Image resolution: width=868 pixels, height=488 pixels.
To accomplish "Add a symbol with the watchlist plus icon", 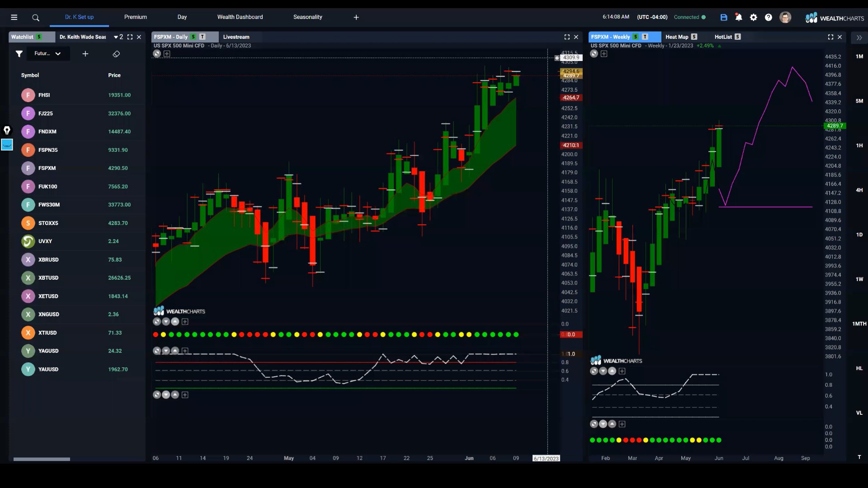I will tap(85, 54).
